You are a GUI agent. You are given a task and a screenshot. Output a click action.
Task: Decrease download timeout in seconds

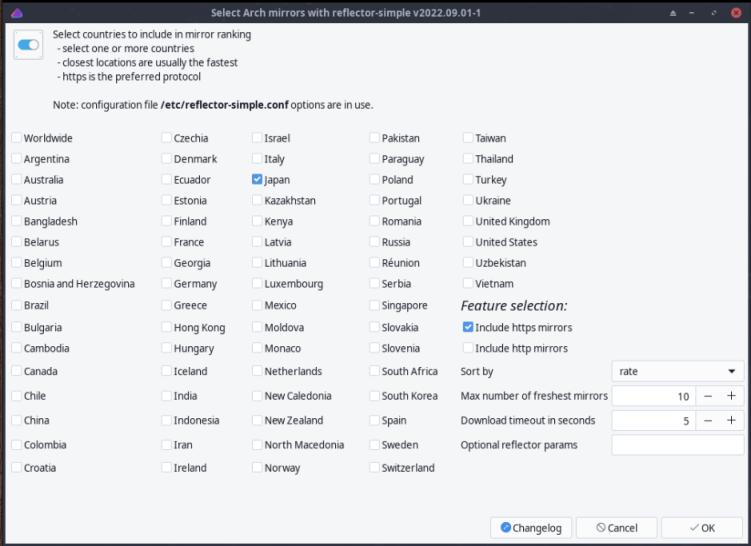click(708, 421)
